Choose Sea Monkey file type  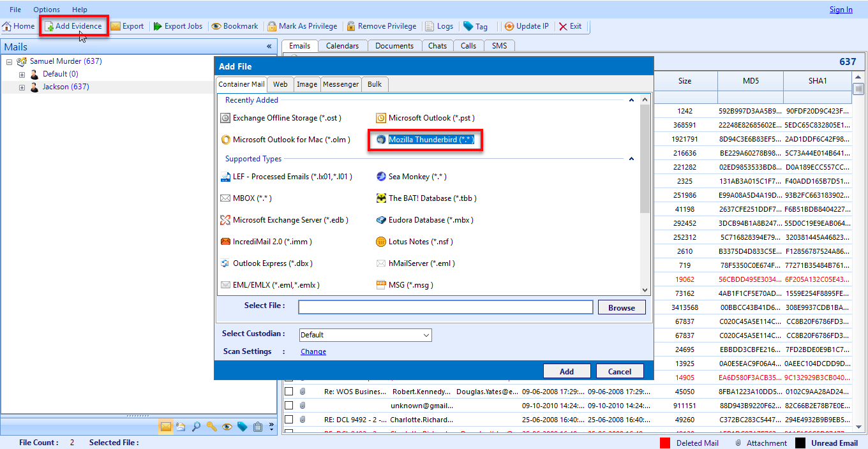coord(411,177)
